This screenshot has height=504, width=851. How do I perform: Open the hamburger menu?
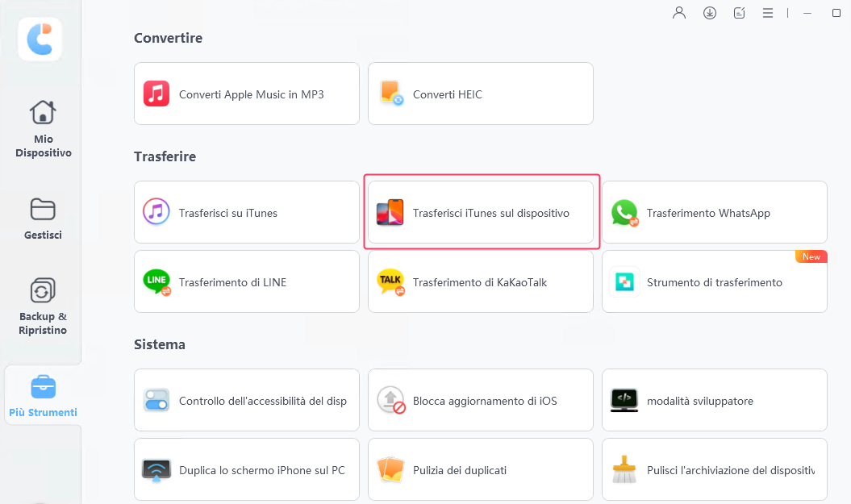click(769, 13)
